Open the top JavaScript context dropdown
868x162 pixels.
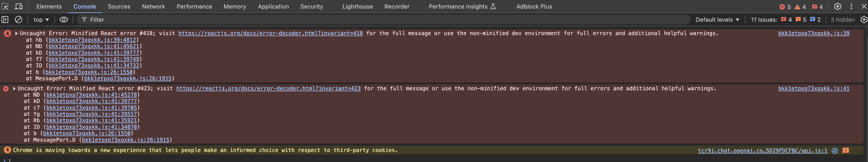tap(41, 20)
